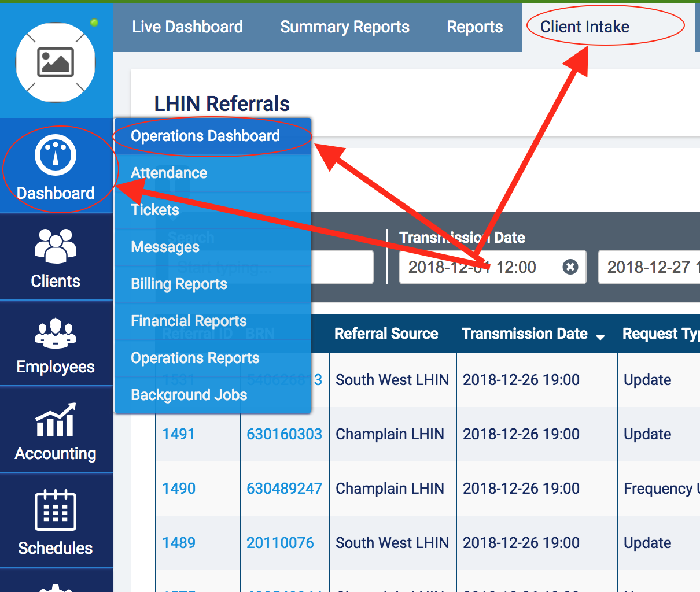Open Messages from the dashboard menu

click(x=213, y=247)
